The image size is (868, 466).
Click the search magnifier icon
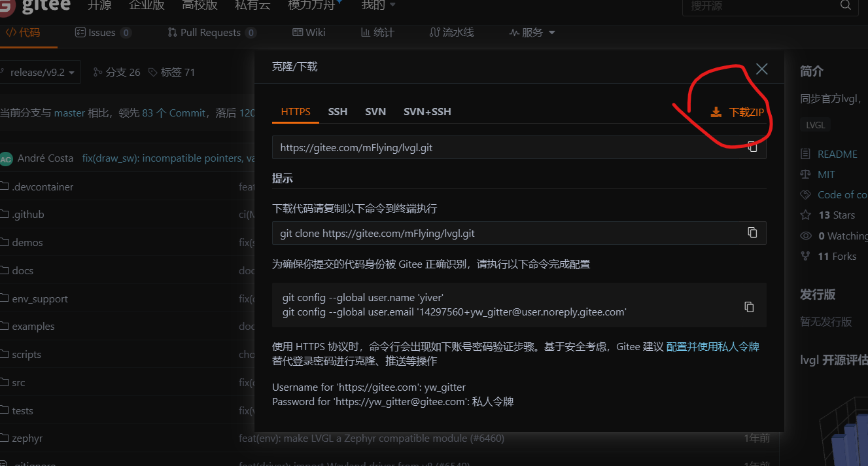tap(845, 5)
